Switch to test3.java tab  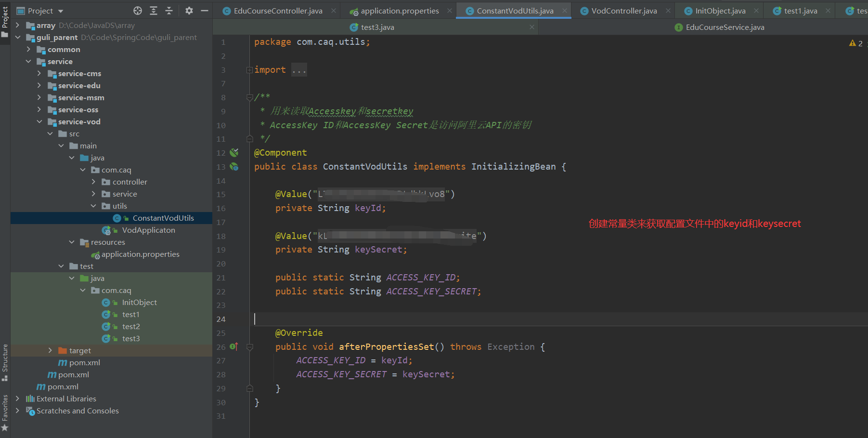tap(377, 27)
